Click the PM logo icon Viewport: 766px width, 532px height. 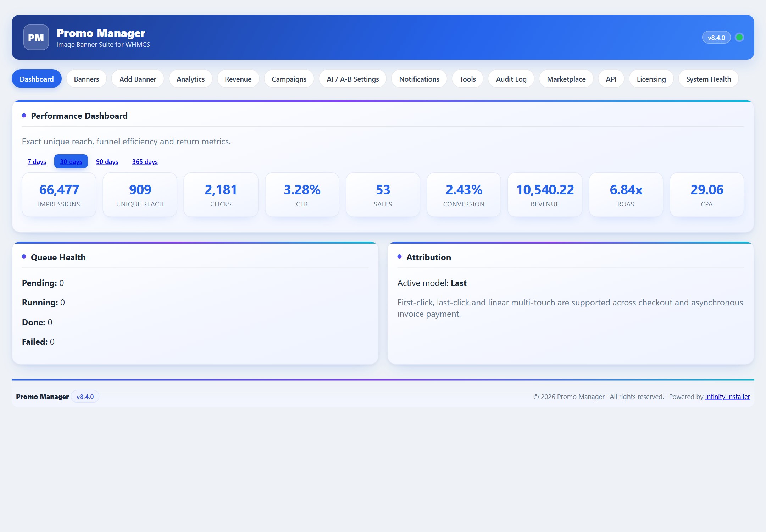point(36,37)
